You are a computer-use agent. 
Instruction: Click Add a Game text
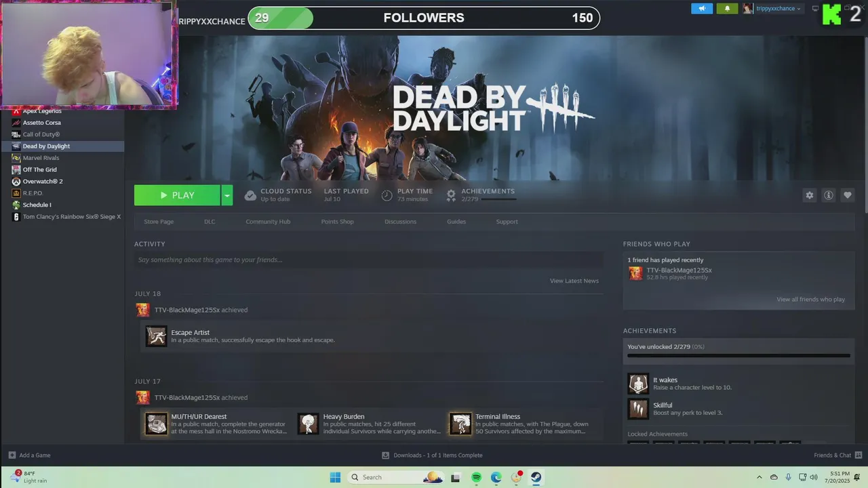[x=35, y=455]
